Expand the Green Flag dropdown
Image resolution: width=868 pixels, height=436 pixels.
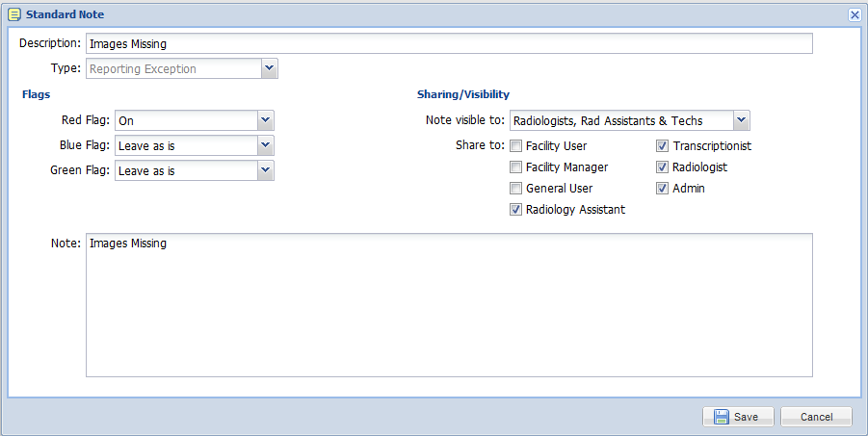[265, 170]
